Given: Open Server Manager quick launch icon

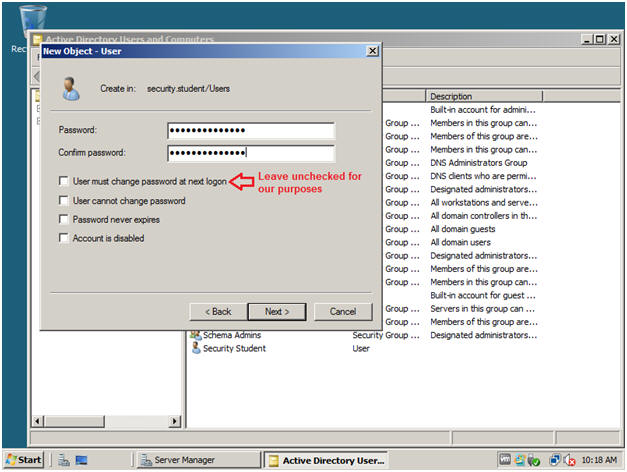Looking at the screenshot, I should [x=64, y=460].
